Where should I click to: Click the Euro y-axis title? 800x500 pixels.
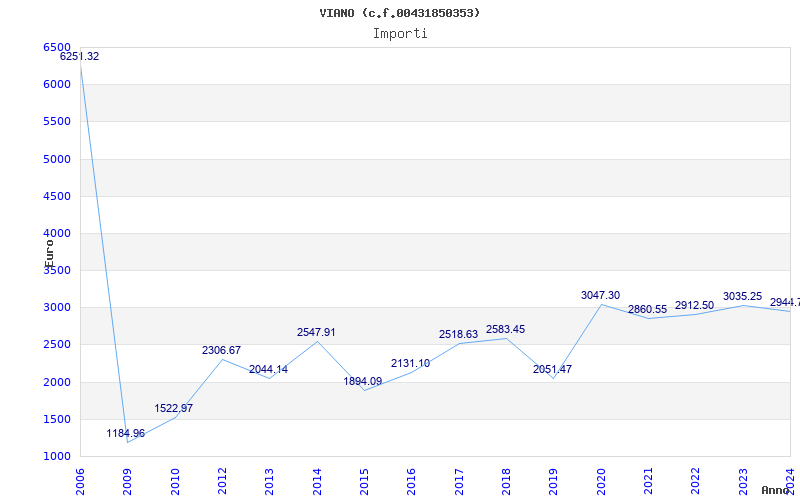pyautogui.click(x=49, y=254)
